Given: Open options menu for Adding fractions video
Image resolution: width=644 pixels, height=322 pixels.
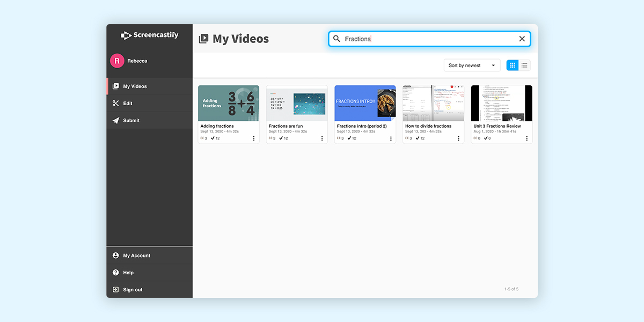Looking at the screenshot, I should point(254,138).
